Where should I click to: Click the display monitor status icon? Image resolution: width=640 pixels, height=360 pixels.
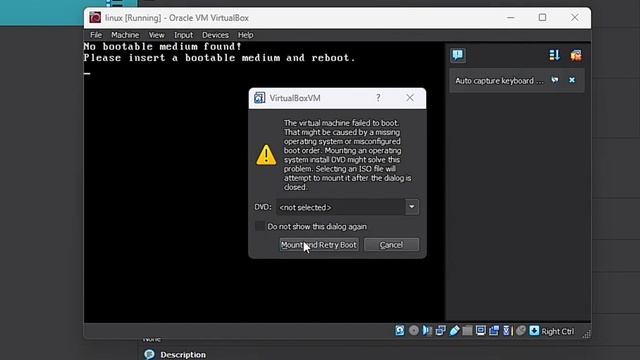(x=481, y=331)
